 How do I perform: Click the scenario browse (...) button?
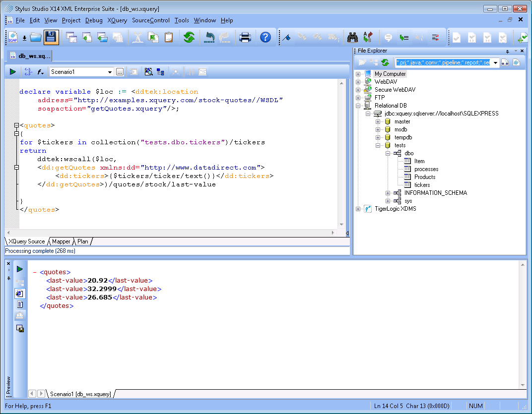click(x=120, y=72)
